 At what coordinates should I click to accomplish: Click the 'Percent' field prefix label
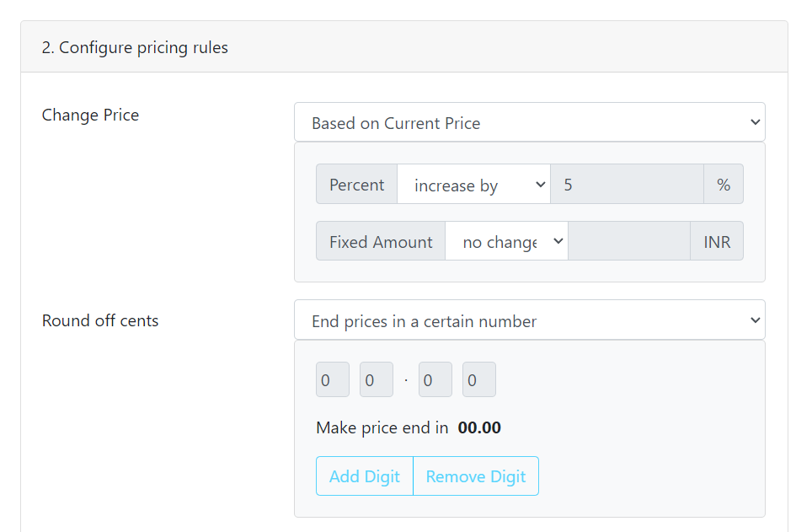(x=357, y=185)
